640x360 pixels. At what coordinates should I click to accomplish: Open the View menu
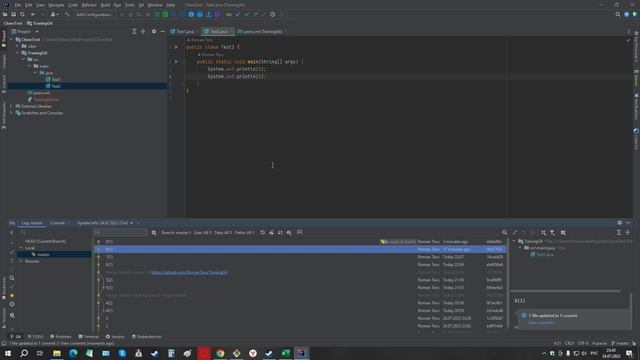(x=40, y=5)
